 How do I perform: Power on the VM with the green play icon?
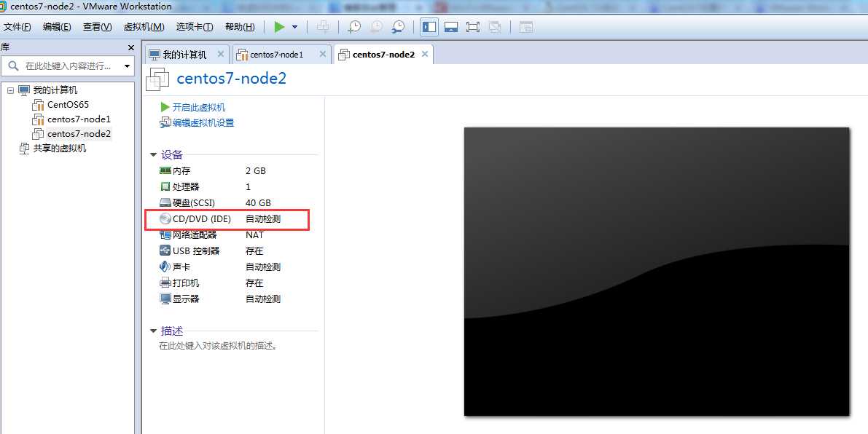[280, 26]
